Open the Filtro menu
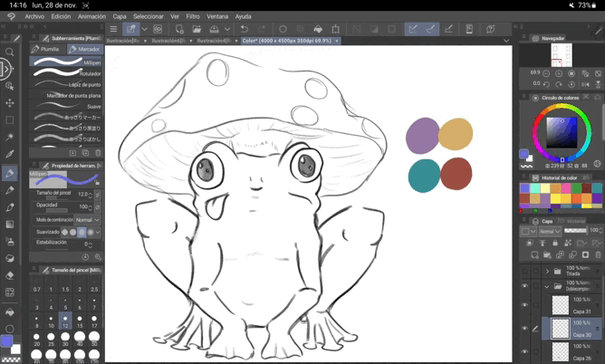The height and width of the screenshot is (364, 605). 193,16
